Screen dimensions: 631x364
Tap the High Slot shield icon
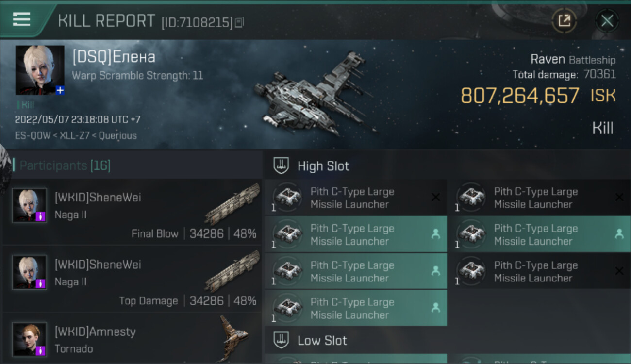282,165
